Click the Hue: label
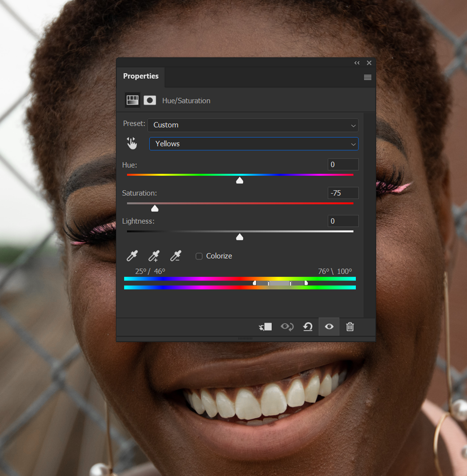 tap(129, 165)
